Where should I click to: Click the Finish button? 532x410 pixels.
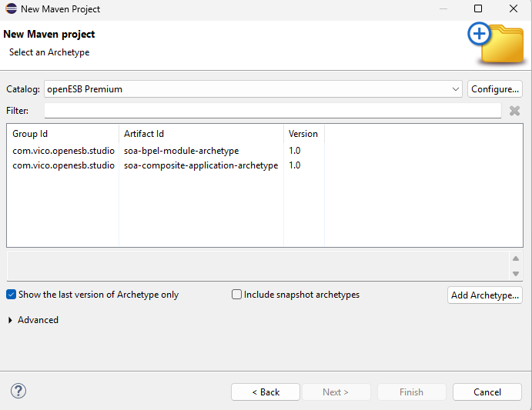411,392
